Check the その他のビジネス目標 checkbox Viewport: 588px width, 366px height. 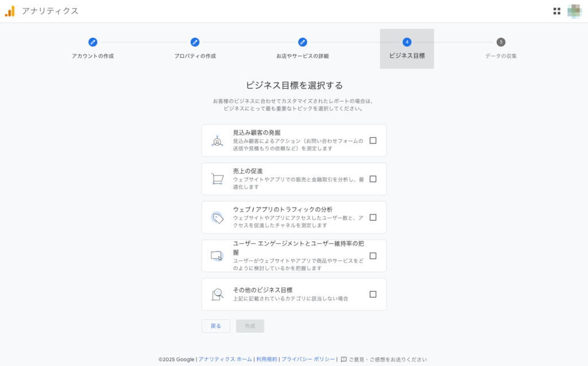pos(373,294)
